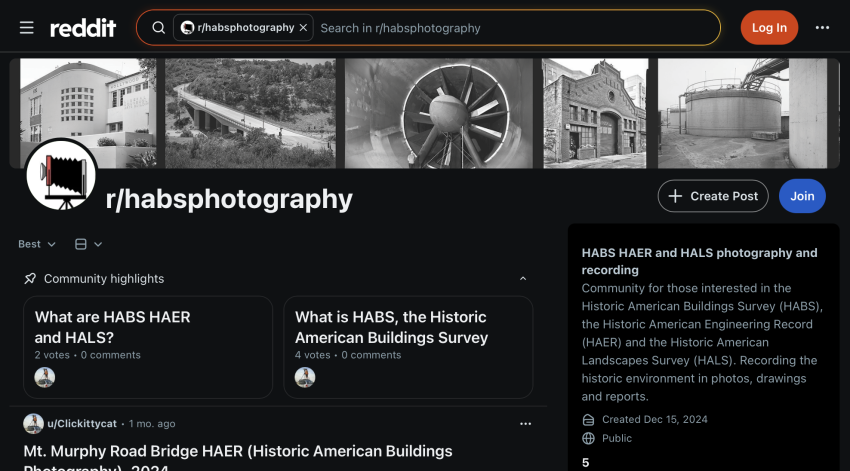850x471 pixels.
Task: Open the hamburger navigation menu
Action: (27, 28)
